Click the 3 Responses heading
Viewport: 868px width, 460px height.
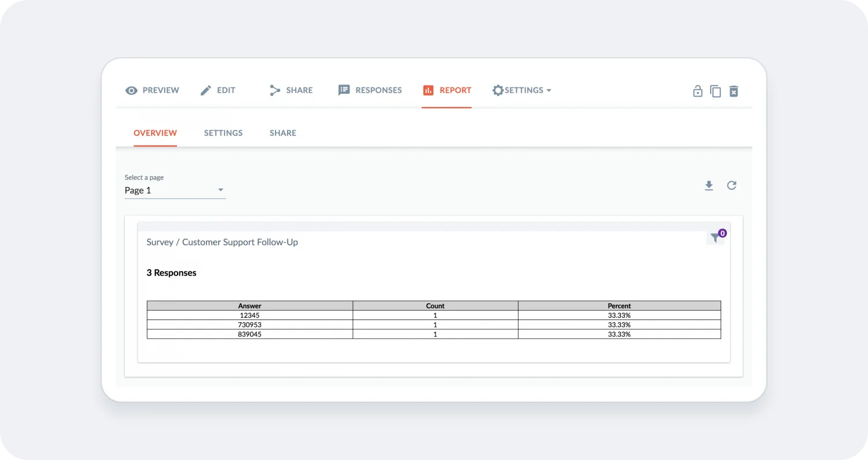coord(171,273)
